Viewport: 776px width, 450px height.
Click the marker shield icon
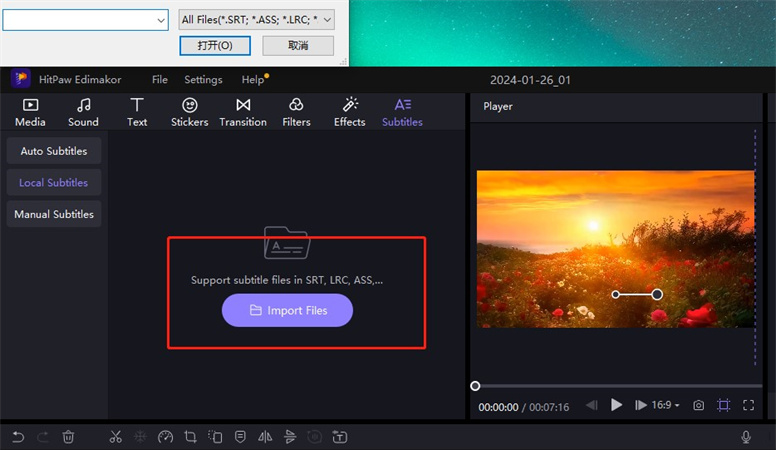click(x=241, y=437)
